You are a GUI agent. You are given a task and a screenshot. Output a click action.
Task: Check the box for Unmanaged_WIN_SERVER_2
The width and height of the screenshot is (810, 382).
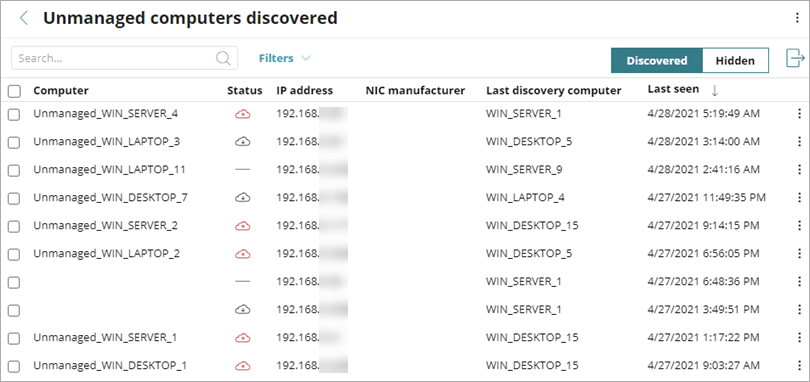[x=14, y=226]
